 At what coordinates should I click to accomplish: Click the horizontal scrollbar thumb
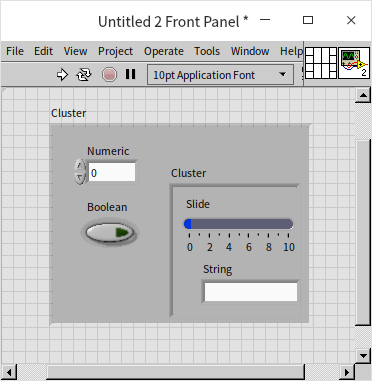[x=175, y=372]
